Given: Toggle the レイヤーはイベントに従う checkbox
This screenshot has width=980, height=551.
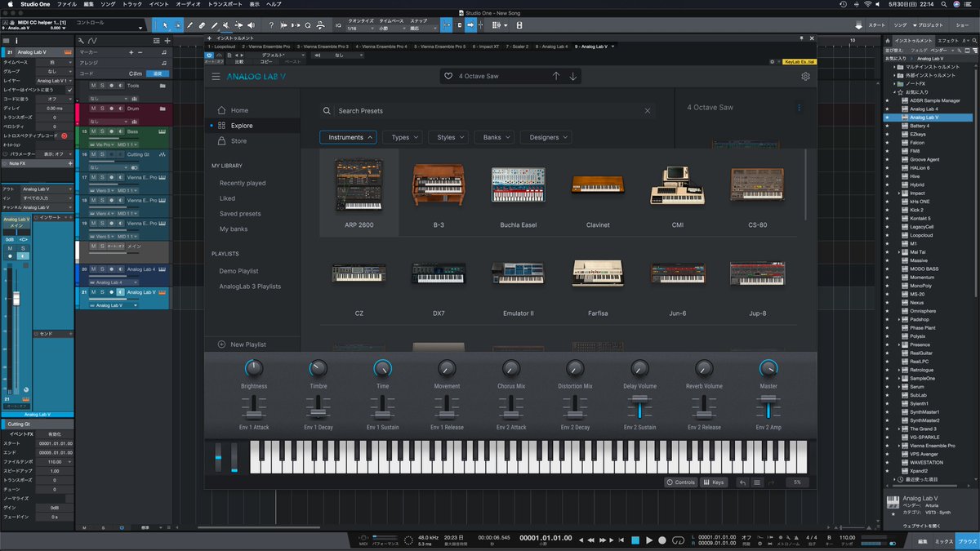Looking at the screenshot, I should (x=69, y=90).
